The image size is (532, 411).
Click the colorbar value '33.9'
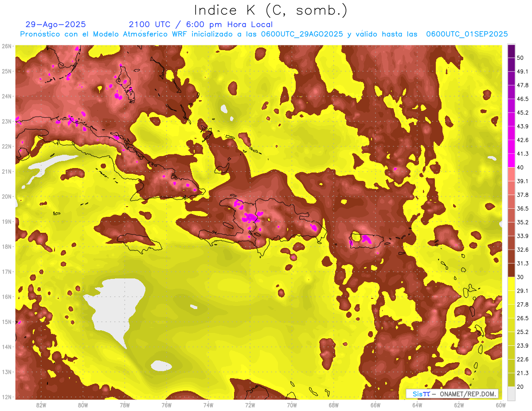click(522, 236)
